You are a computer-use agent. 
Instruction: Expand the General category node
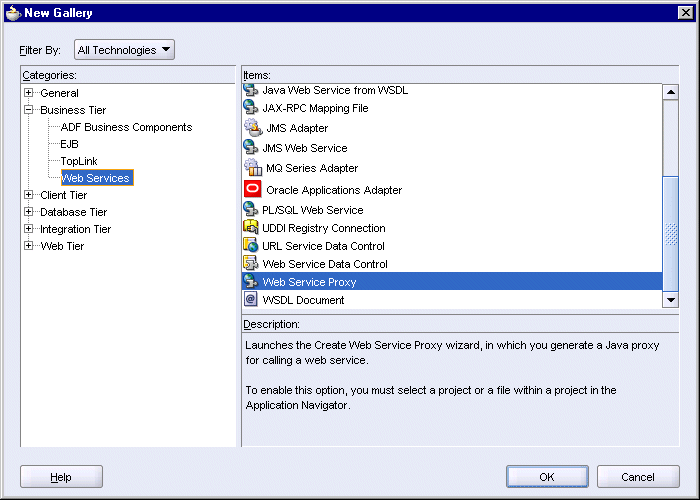[29, 92]
